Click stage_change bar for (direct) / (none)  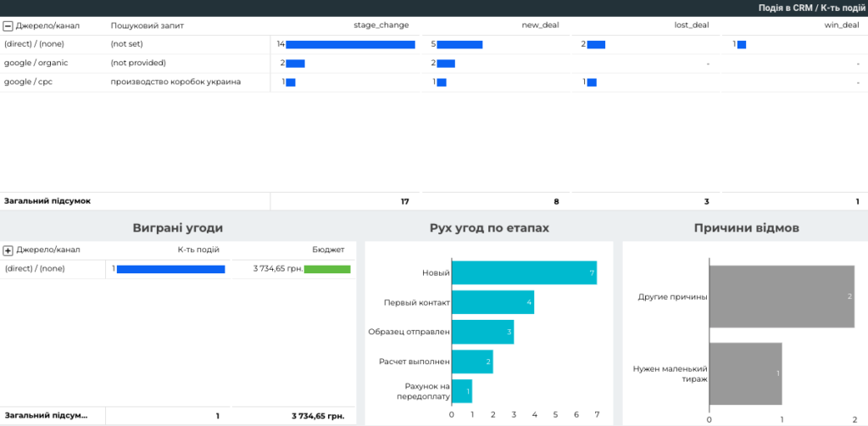350,44
